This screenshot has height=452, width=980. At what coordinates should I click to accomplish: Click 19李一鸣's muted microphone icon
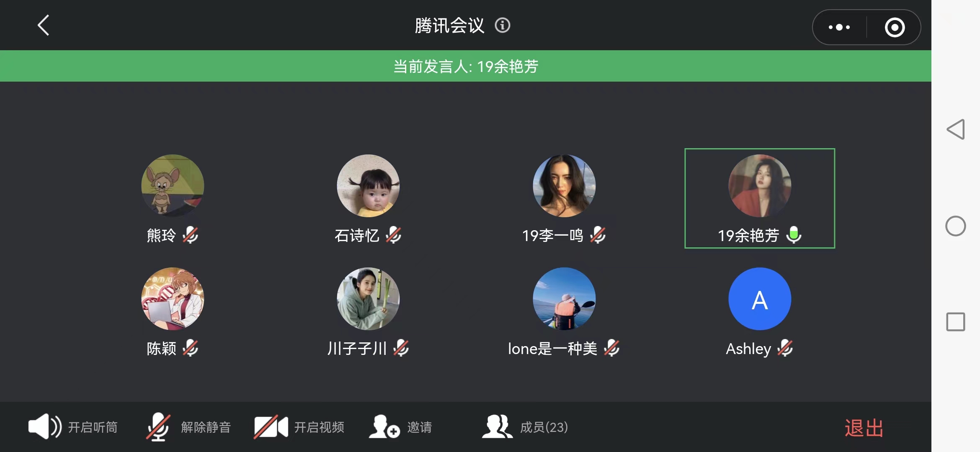click(598, 235)
